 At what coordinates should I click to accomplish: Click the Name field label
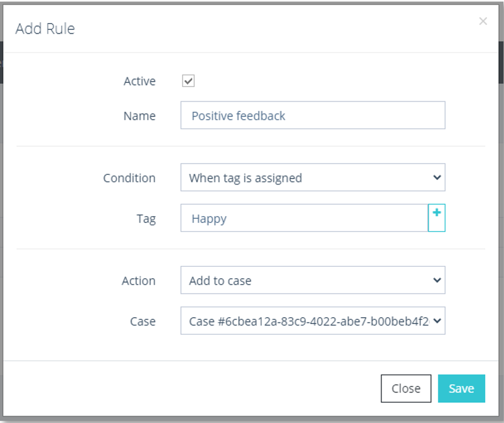point(139,116)
